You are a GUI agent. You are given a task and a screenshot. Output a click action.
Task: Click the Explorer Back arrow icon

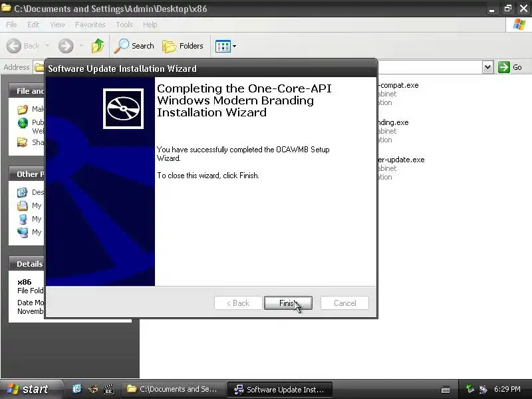click(x=14, y=46)
